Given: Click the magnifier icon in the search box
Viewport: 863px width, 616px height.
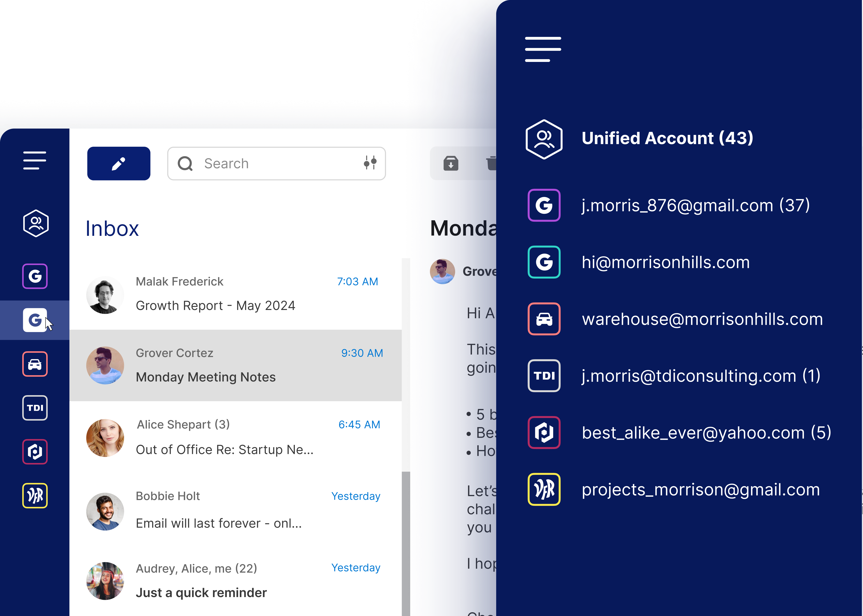Looking at the screenshot, I should coord(185,163).
